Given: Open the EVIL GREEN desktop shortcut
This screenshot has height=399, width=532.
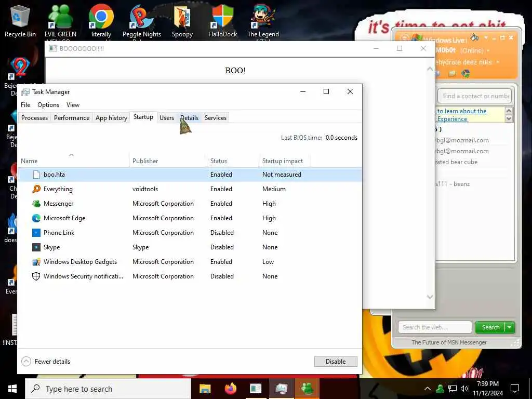Looking at the screenshot, I should point(60,21).
